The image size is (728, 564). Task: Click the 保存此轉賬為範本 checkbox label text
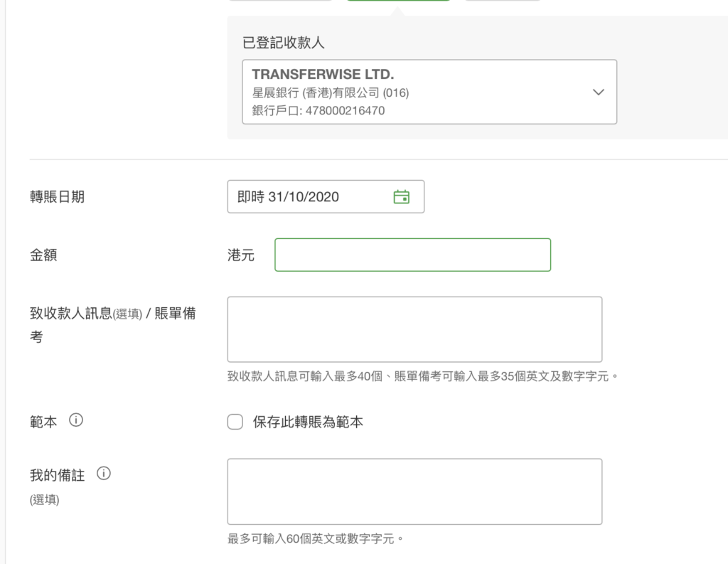[308, 422]
